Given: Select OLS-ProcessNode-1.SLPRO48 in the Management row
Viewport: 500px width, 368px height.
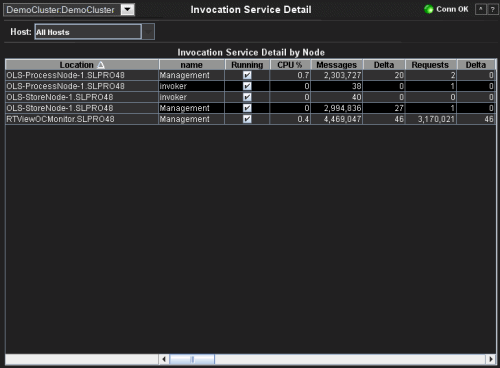Looking at the screenshot, I should (x=82, y=75).
